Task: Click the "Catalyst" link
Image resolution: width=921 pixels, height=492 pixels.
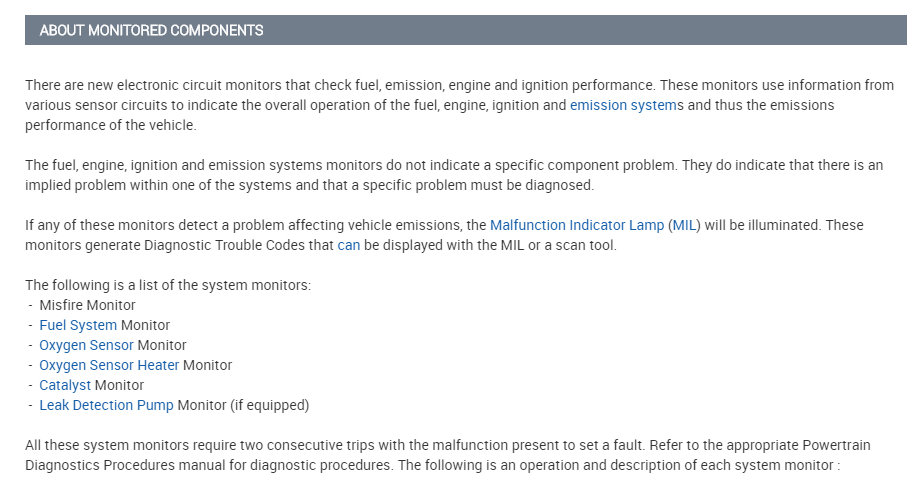Action: [x=65, y=385]
